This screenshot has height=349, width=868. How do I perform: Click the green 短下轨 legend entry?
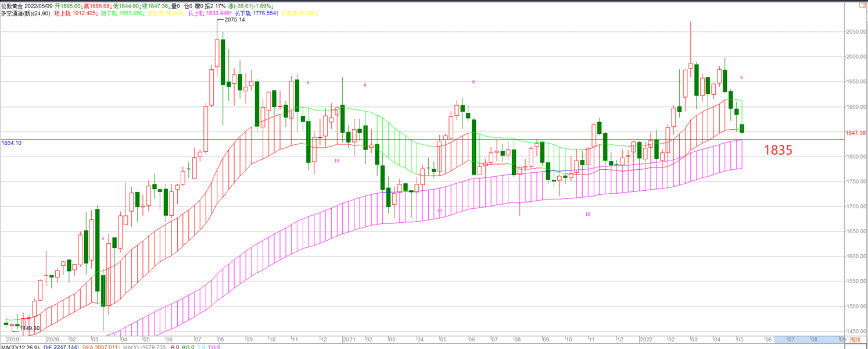121,13
